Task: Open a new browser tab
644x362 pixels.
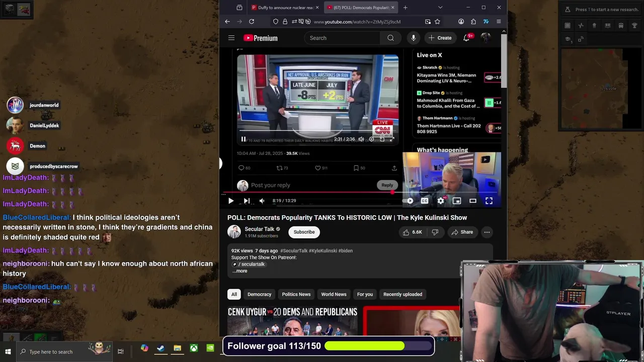Action: [x=405, y=8]
